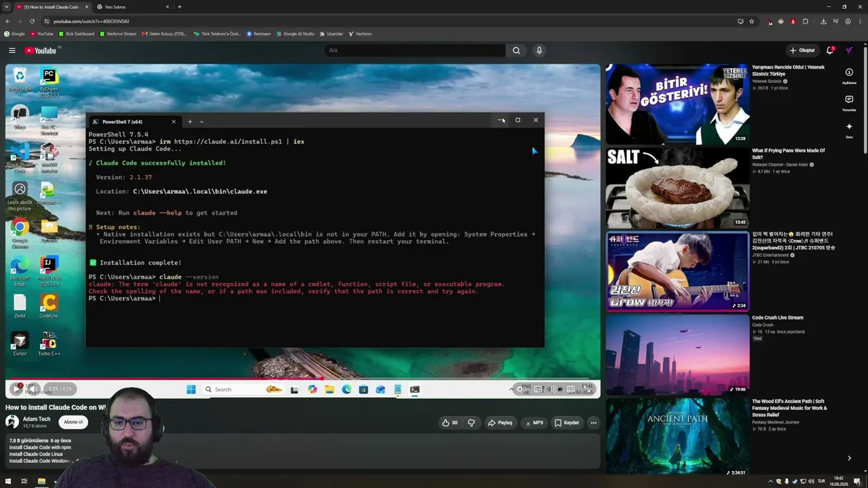Save the video with Kaydet

567,422
